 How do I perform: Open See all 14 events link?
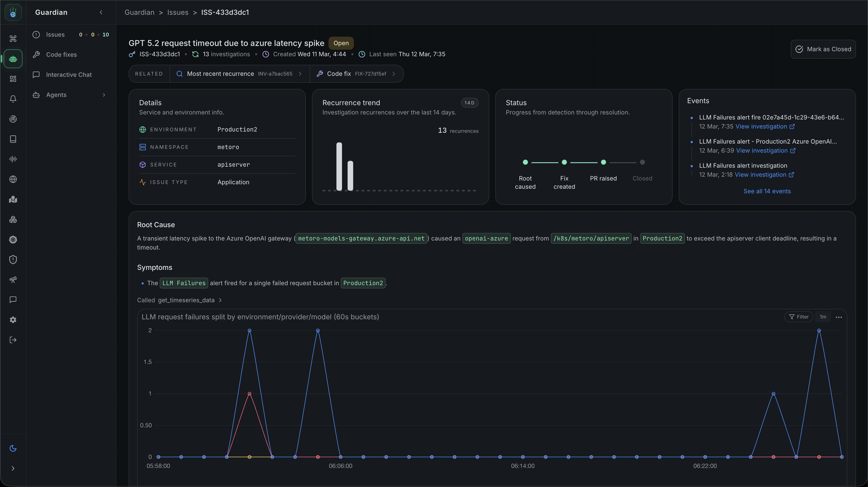(x=767, y=191)
